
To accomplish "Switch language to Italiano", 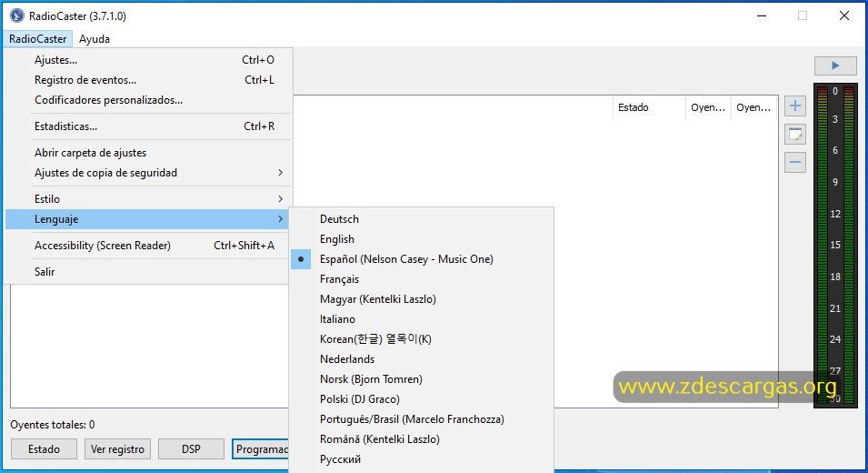I will pyautogui.click(x=421, y=319).
